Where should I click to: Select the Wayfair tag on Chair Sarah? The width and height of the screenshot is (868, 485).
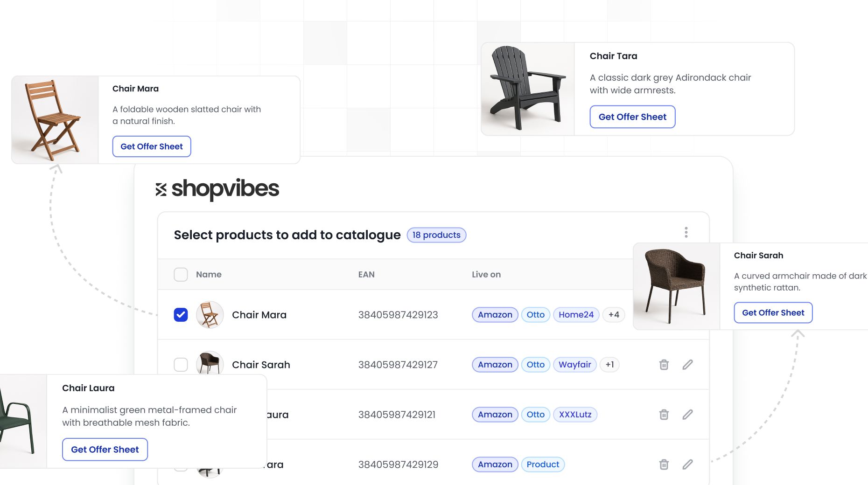point(574,365)
